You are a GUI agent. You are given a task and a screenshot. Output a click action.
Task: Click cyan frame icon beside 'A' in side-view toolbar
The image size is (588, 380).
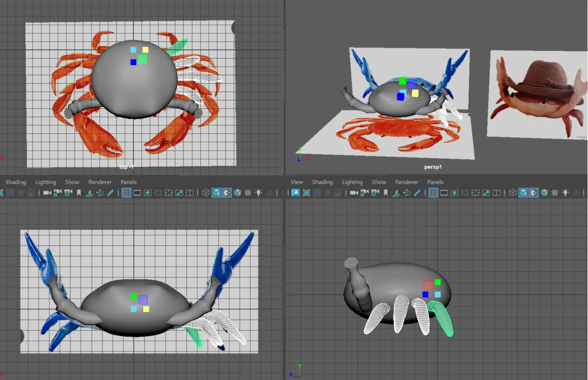pyautogui.click(x=306, y=193)
